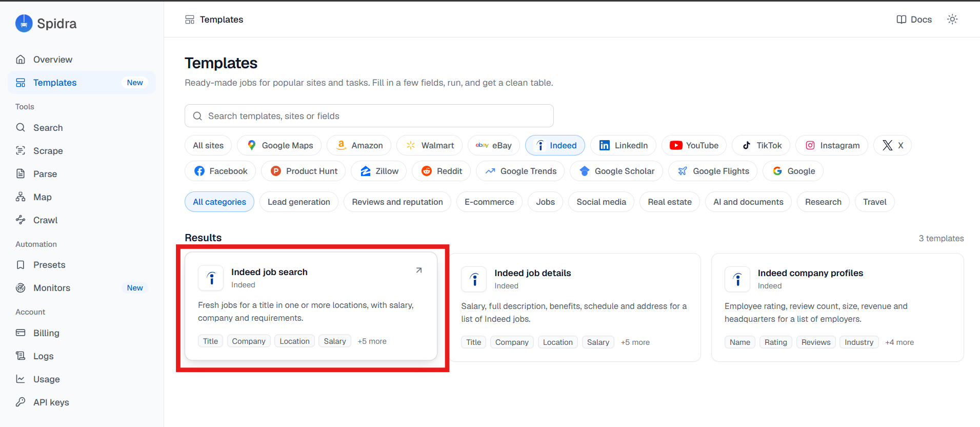The width and height of the screenshot is (980, 427).
Task: Filter templates by TikTok
Action: [x=762, y=146]
